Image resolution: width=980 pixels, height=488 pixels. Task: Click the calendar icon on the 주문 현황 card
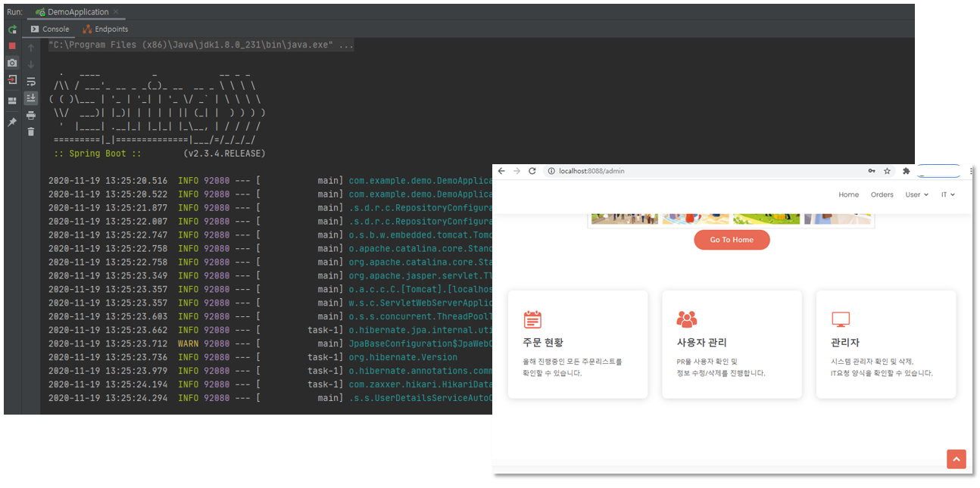tap(532, 319)
